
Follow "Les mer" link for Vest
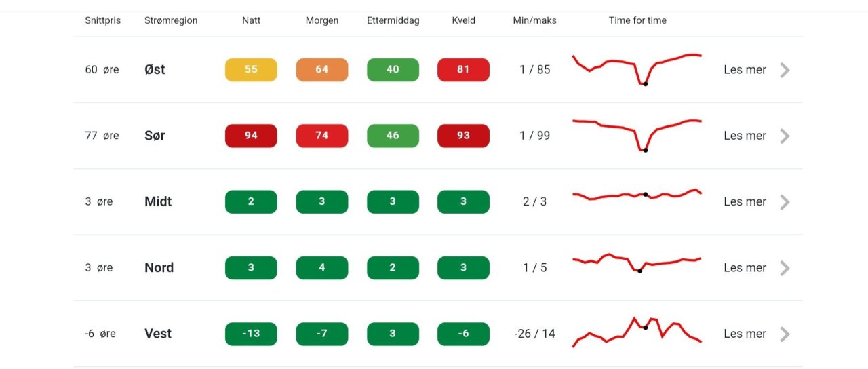coord(745,334)
